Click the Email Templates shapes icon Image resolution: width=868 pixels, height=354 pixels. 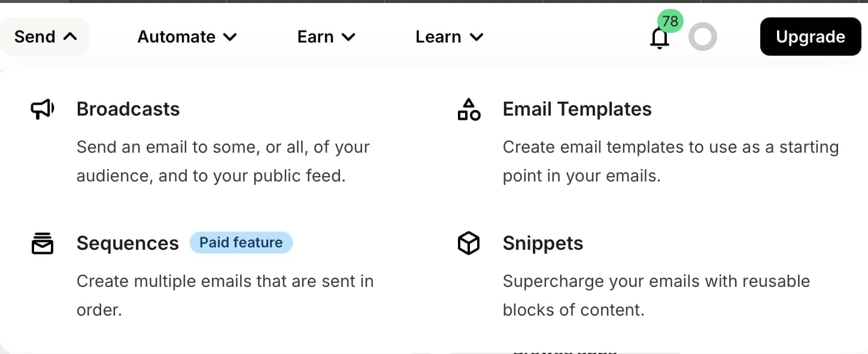[469, 110]
